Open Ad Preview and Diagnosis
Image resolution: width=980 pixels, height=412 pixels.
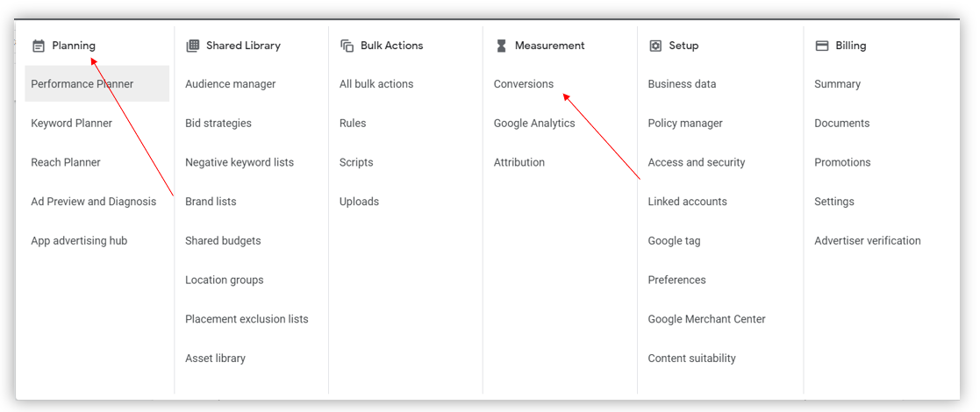94,202
